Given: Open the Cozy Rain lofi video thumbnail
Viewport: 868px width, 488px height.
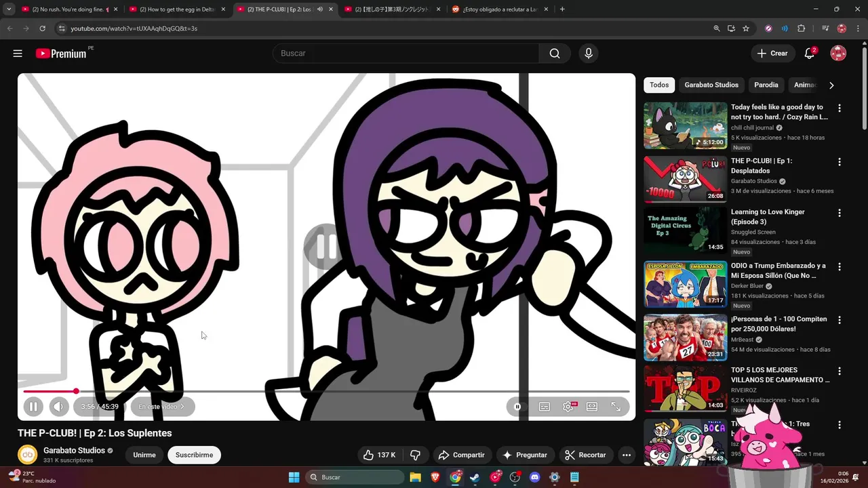Looking at the screenshot, I should click(x=685, y=125).
